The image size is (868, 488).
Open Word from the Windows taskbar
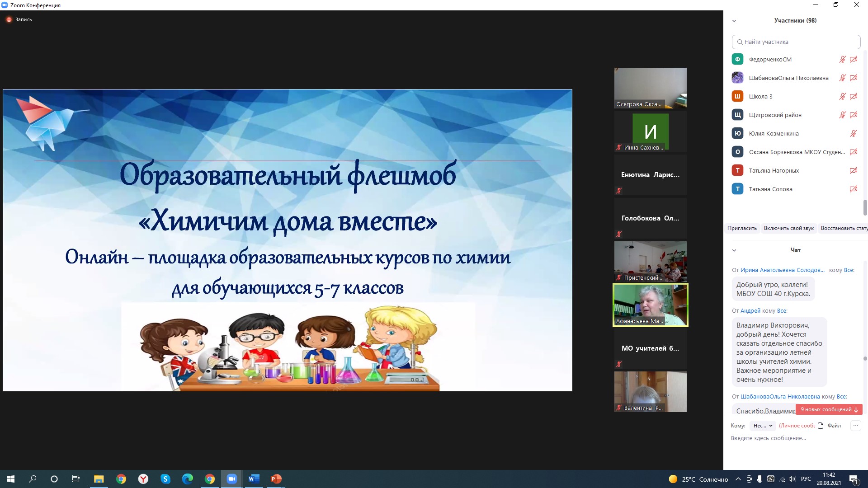254,479
